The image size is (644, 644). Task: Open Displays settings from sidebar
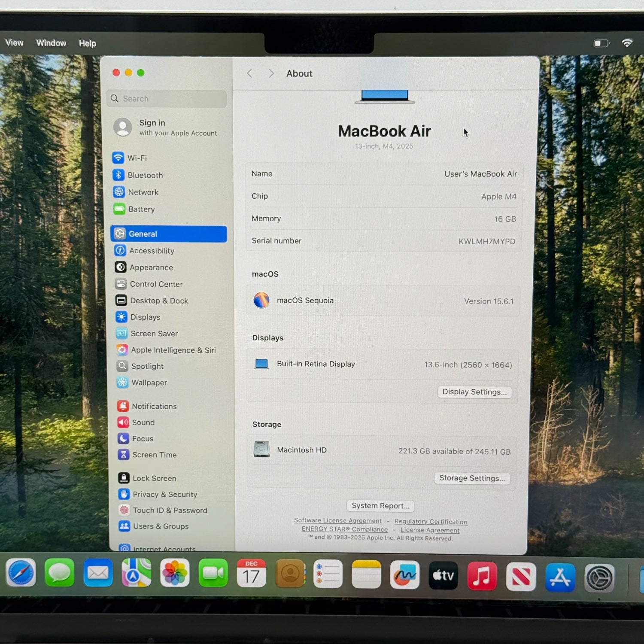(x=145, y=317)
